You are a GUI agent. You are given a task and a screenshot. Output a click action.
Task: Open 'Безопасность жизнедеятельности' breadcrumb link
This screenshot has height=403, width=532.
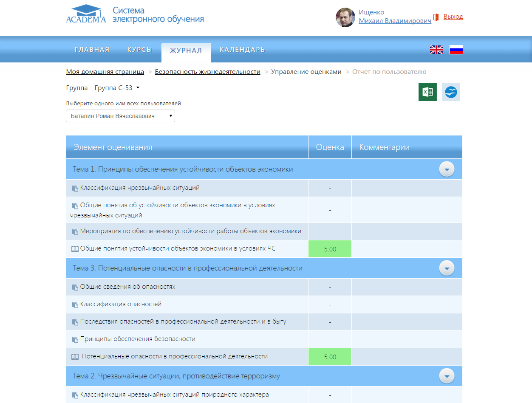[207, 72]
